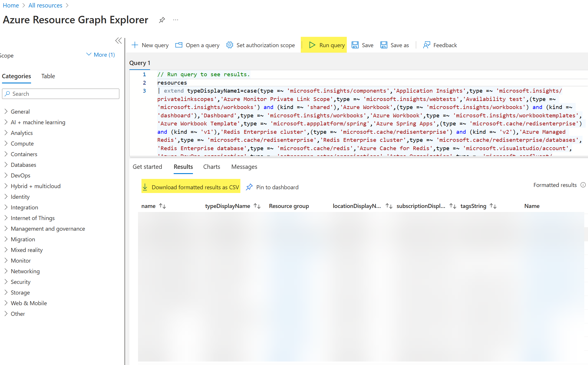588x365 pixels.
Task: Click the Save as disk icon
Action: click(384, 45)
